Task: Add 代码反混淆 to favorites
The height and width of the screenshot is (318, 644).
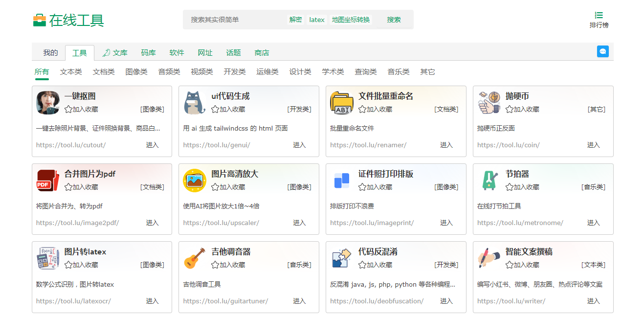Action: (x=362, y=265)
